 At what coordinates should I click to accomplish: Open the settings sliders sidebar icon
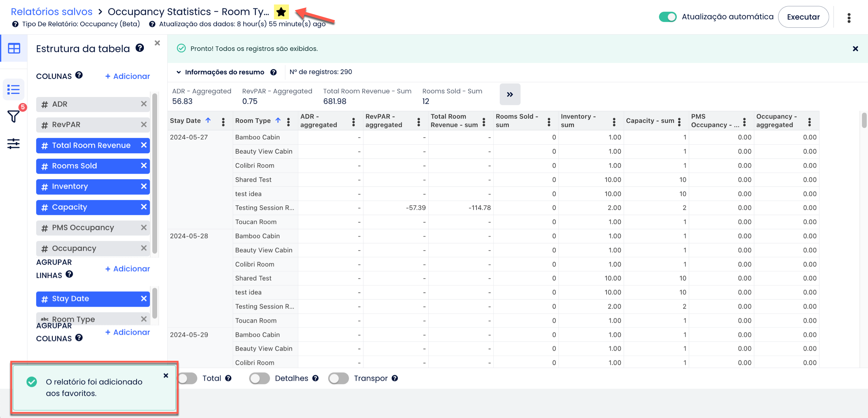[13, 144]
